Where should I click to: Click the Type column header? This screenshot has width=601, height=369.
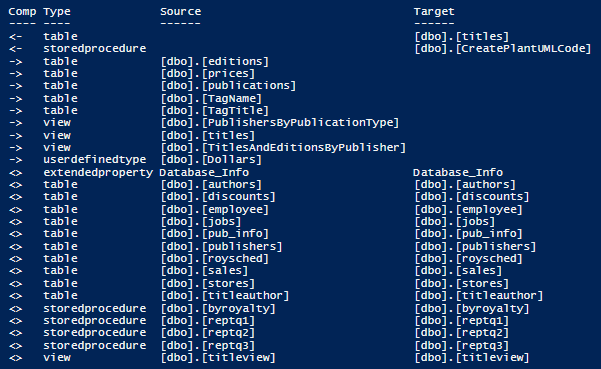click(x=57, y=12)
